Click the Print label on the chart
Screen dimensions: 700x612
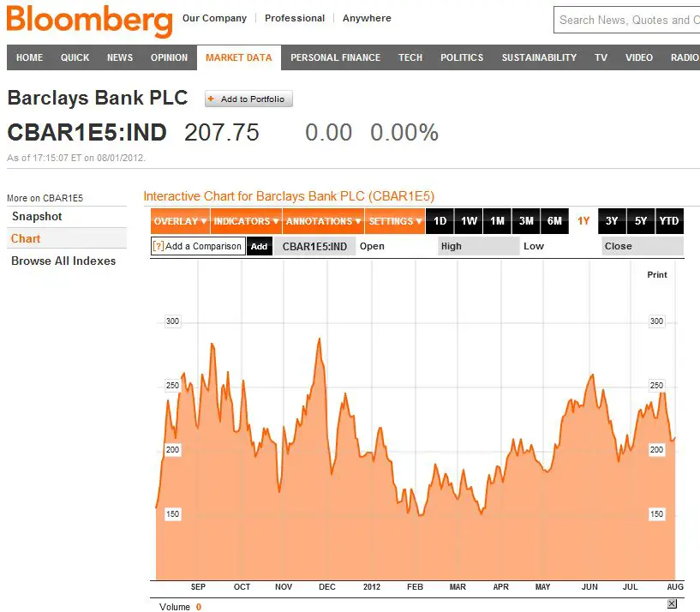pyautogui.click(x=656, y=275)
